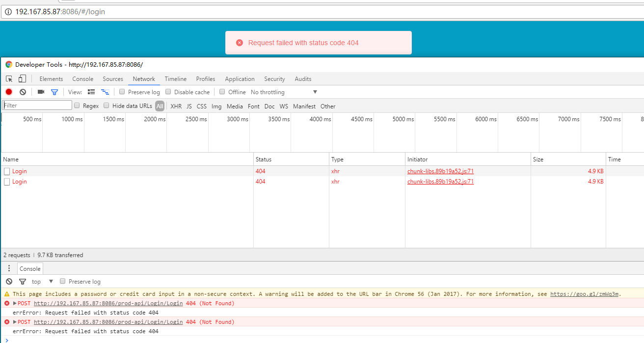
Task: Click the network Filter text field
Action: tap(37, 105)
